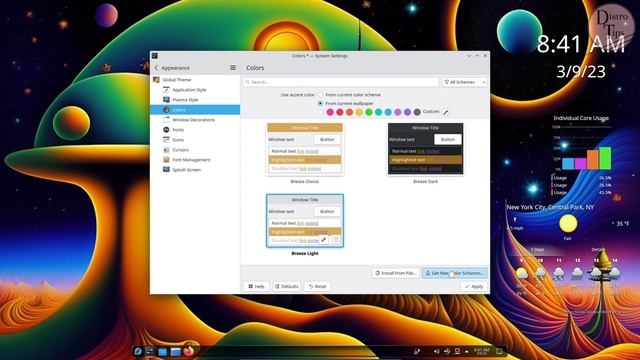Switch weather widget to 7 Days tab
640x360 pixels.
(537, 249)
